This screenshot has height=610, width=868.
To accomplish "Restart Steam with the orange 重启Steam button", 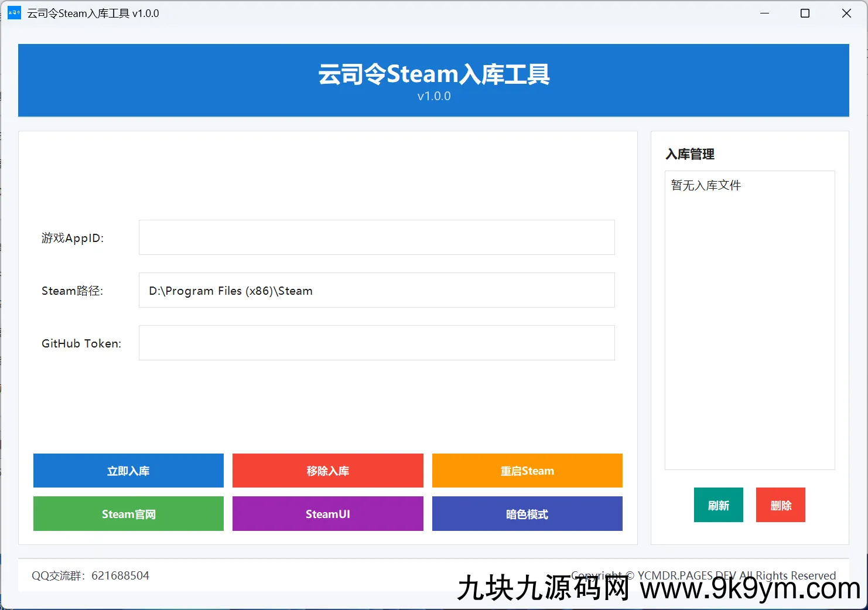I will pos(527,471).
